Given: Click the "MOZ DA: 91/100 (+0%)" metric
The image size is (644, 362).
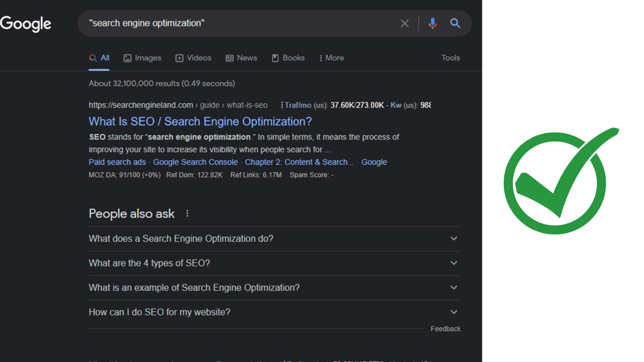Looking at the screenshot, I should (124, 175).
